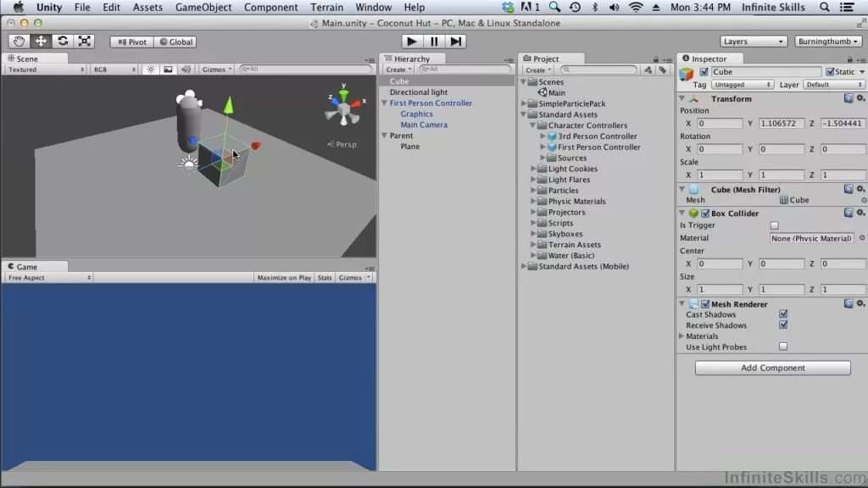The image size is (868, 488).
Task: Click mesh picker circle next to Cube
Action: pos(864,200)
